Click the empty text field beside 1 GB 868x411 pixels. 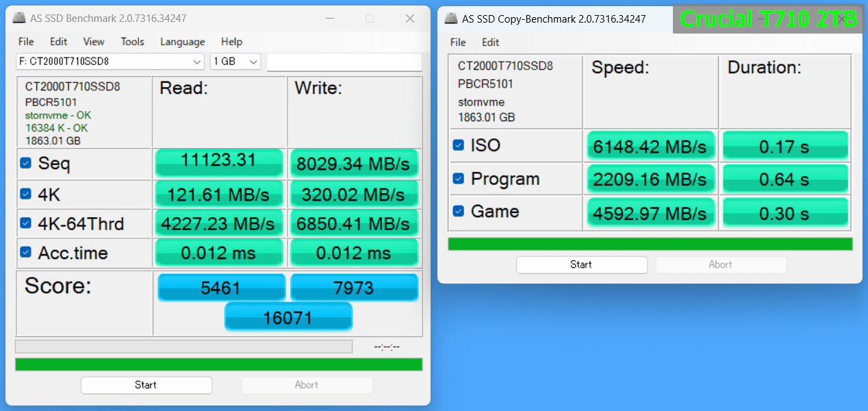344,62
